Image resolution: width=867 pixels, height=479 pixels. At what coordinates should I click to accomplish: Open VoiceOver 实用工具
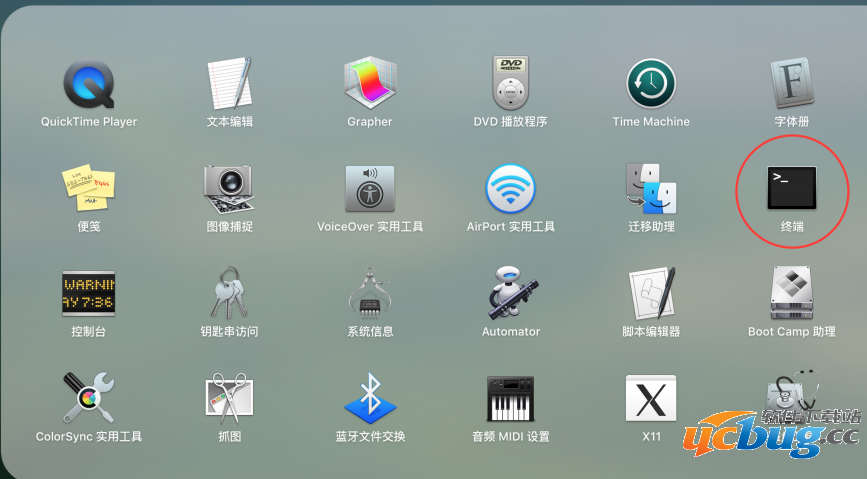(370, 189)
